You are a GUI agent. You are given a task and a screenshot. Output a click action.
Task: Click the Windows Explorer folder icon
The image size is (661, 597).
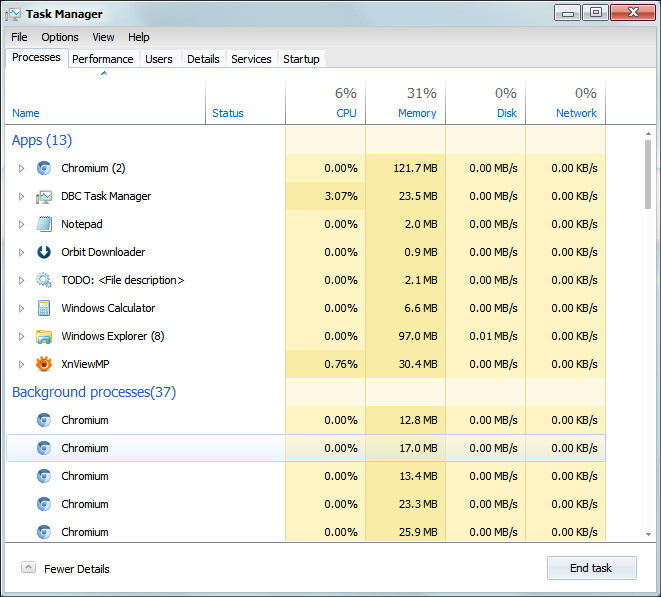coord(44,336)
